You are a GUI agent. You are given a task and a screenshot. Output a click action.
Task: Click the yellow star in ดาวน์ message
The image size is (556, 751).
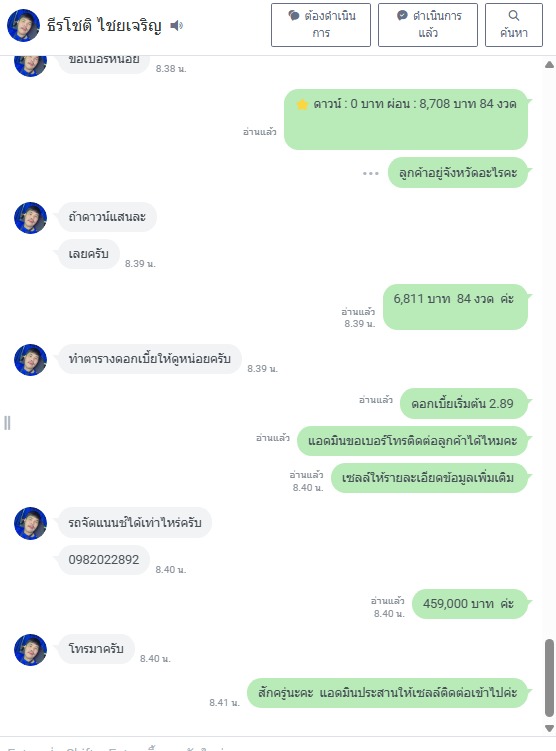(302, 104)
